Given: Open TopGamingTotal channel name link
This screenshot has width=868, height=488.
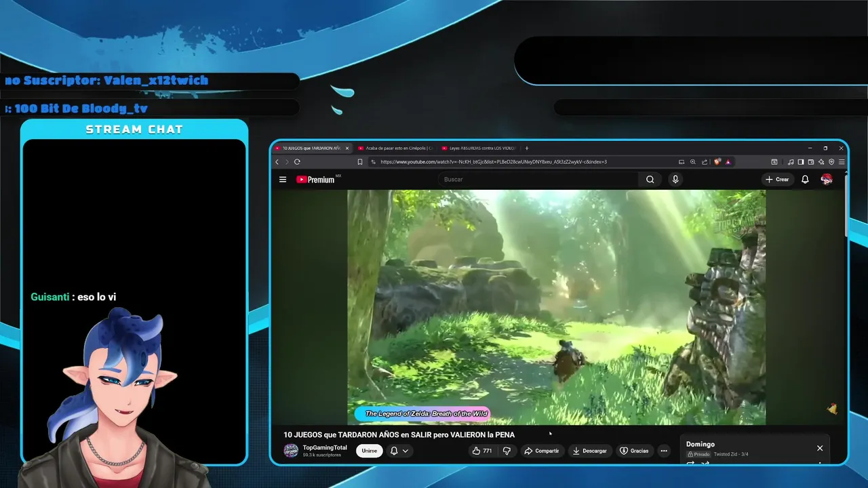Looking at the screenshot, I should tap(325, 447).
